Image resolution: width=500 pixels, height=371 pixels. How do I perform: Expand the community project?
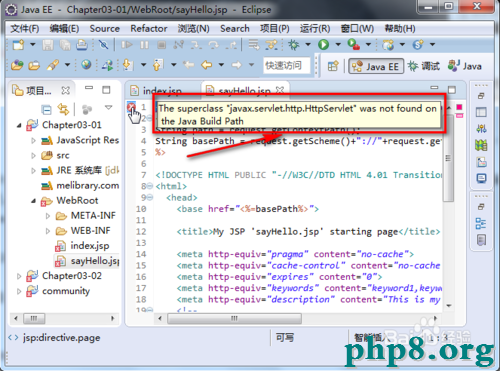pos(19,291)
